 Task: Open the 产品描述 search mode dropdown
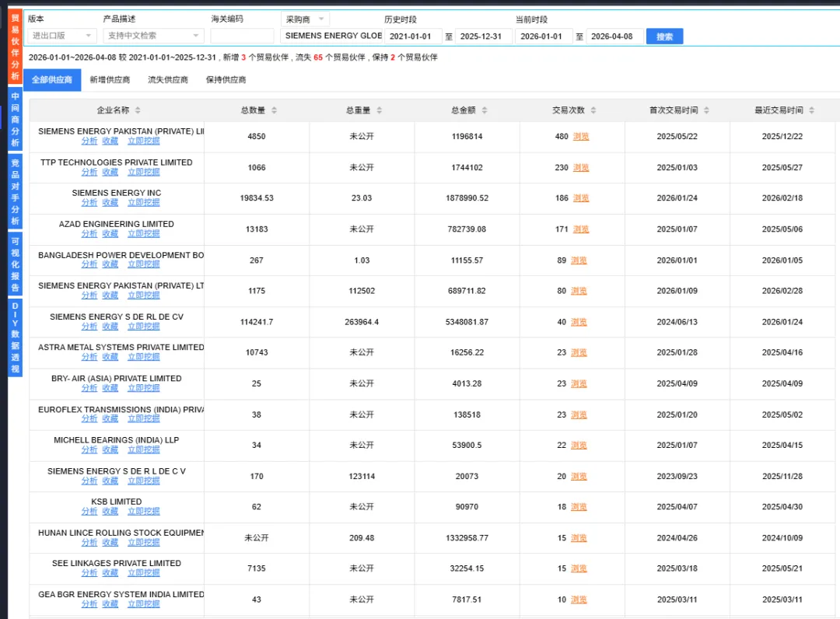coord(152,35)
